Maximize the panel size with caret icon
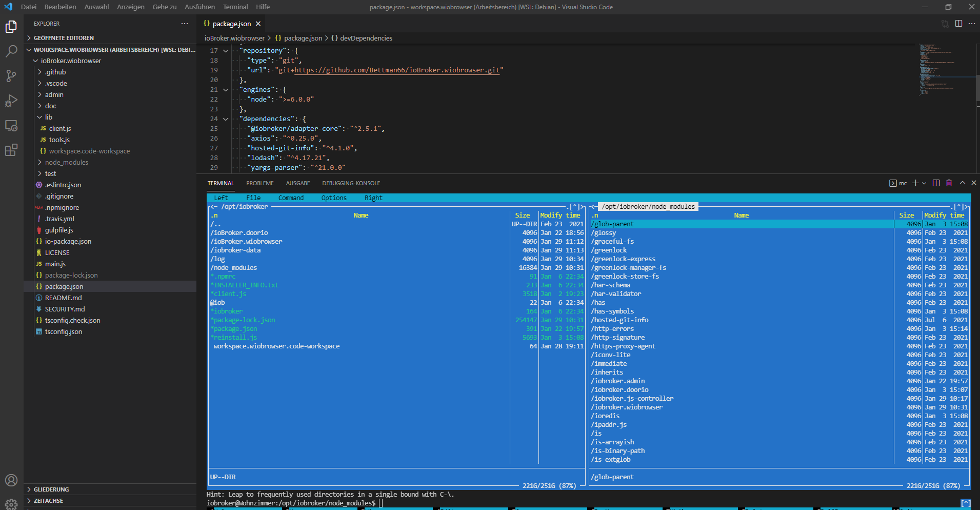This screenshot has height=510, width=980. tap(963, 183)
